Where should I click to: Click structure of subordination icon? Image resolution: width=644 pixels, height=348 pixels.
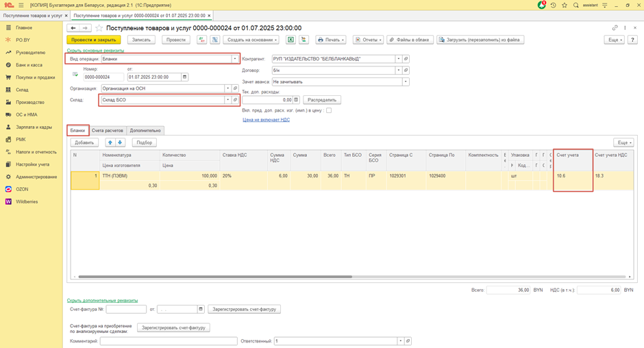[x=215, y=40]
